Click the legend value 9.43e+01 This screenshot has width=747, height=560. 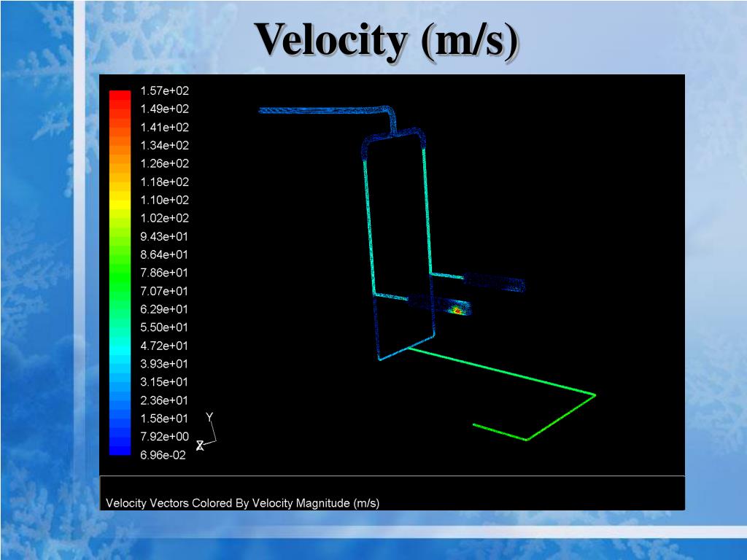(164, 236)
